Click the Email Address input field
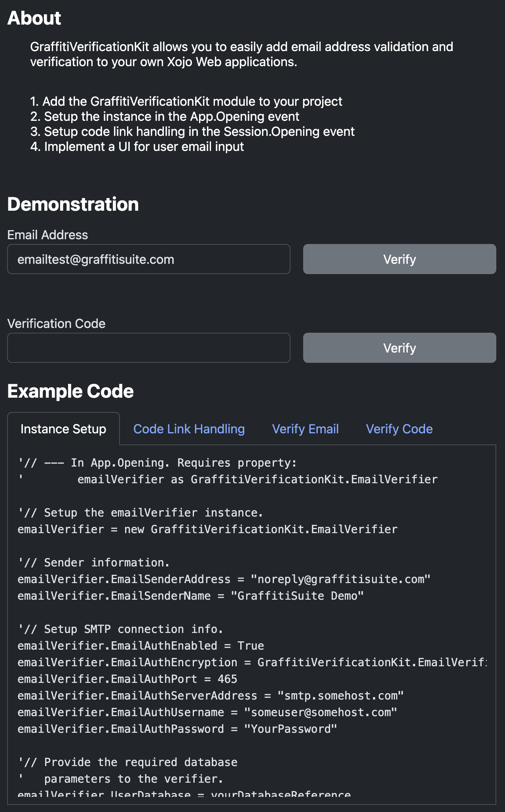 click(x=148, y=259)
